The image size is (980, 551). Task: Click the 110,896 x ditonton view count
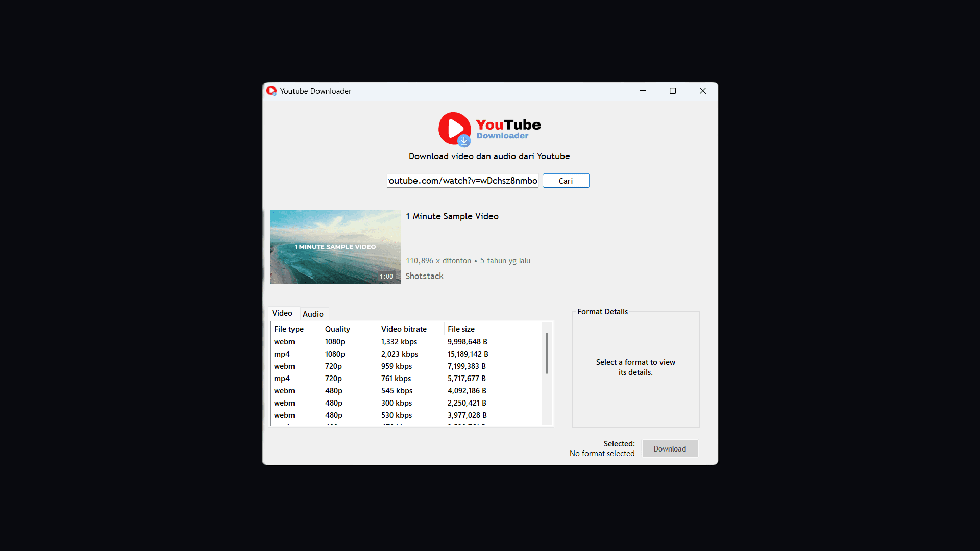coord(438,261)
